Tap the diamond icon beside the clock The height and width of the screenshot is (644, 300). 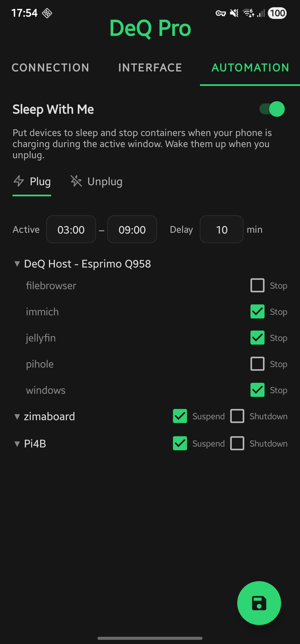coord(47,13)
